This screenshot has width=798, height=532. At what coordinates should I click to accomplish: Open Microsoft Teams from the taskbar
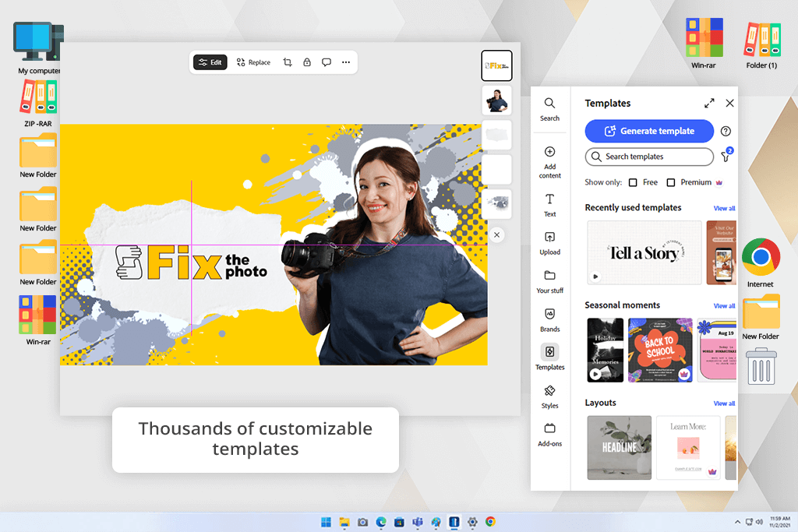[418, 522]
